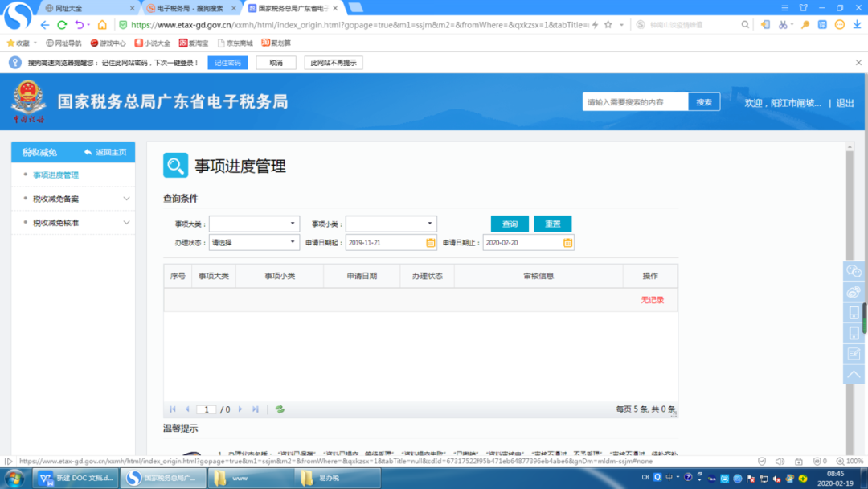This screenshot has width=868, height=489.
Task: Open the Windows Start menu
Action: (15, 478)
